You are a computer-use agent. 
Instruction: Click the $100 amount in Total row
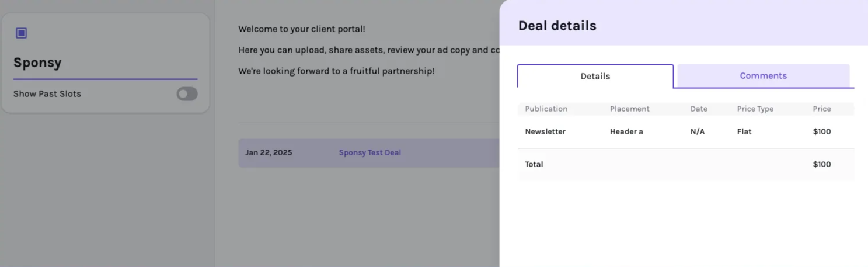(x=822, y=165)
